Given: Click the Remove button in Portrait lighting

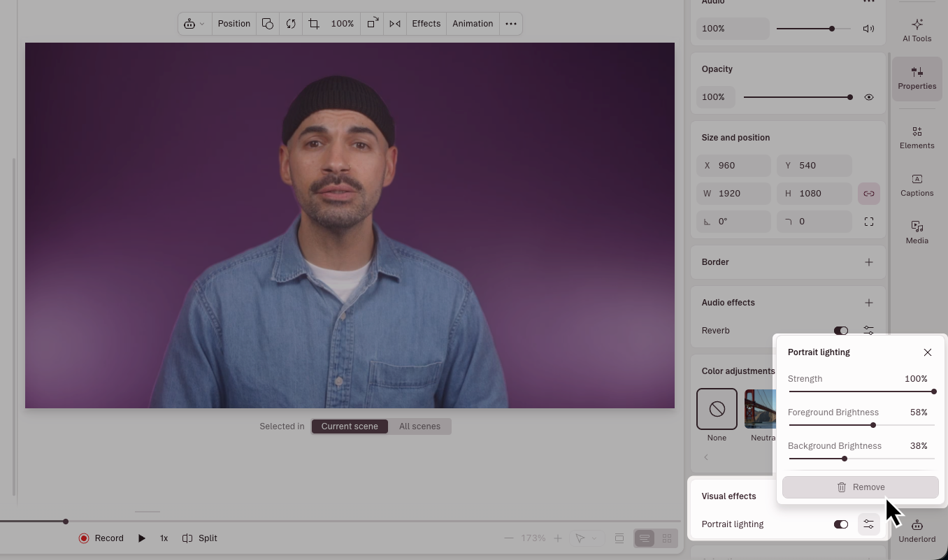Looking at the screenshot, I should pos(860,487).
